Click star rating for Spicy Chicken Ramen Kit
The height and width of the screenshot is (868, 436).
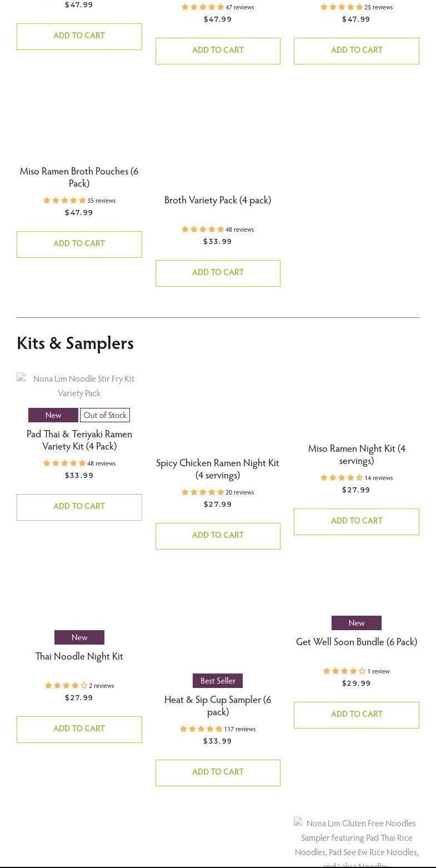click(203, 492)
